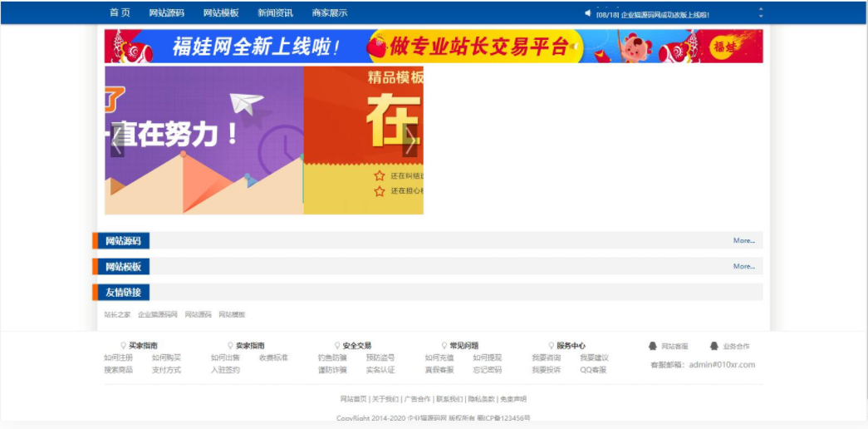The image size is (868, 429).
Task: Open the 如何注册 guide link
Action: pos(118,357)
